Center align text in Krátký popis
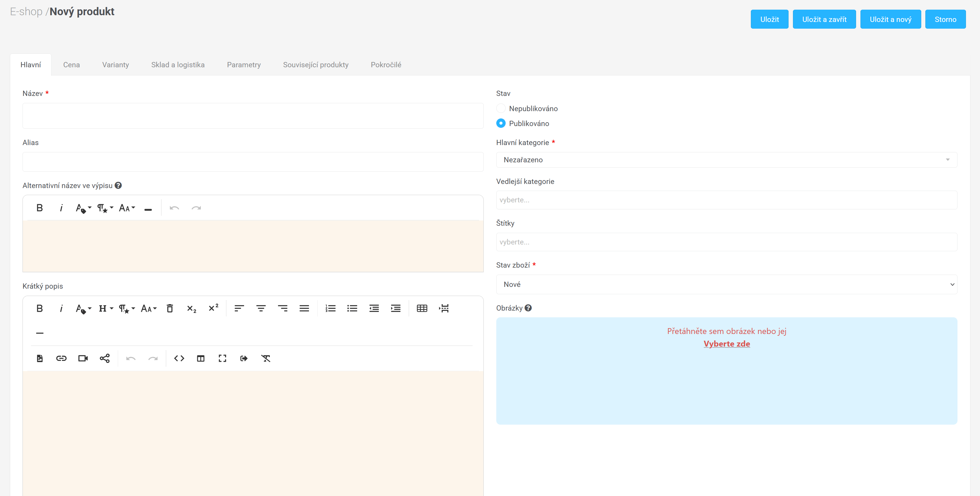This screenshot has width=980, height=496. pos(261,308)
